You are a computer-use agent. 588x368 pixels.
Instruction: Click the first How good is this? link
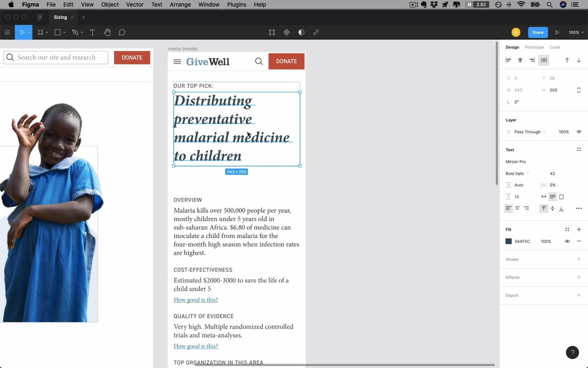196,300
